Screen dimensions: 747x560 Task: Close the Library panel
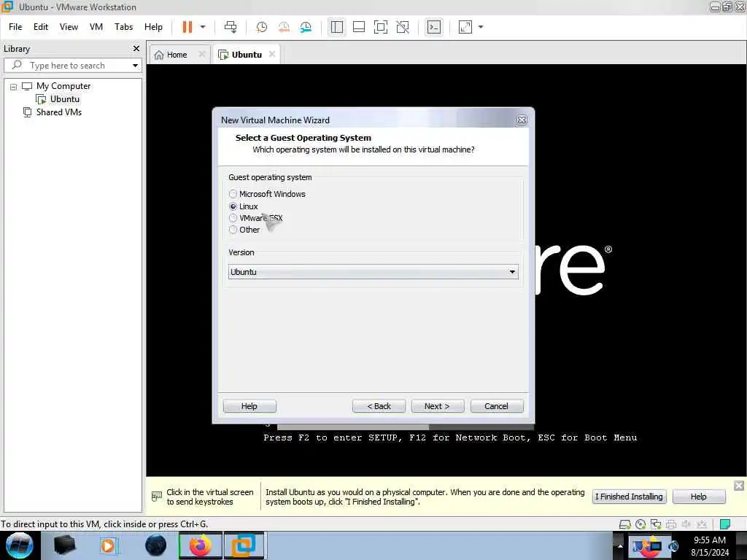tap(136, 49)
